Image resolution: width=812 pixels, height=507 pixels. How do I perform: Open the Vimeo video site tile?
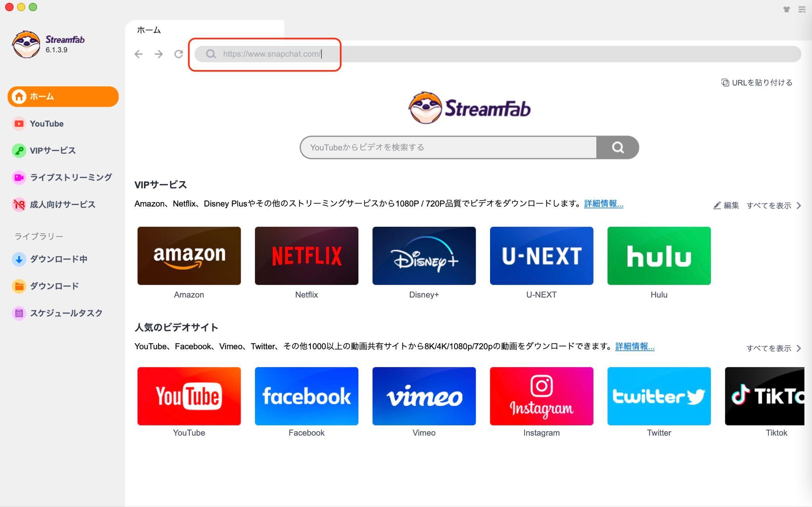(424, 396)
